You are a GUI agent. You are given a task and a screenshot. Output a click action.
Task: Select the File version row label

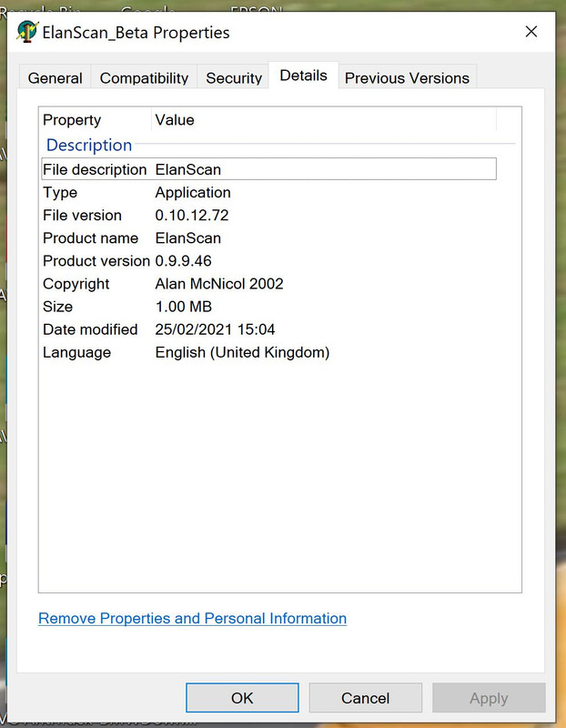click(x=82, y=215)
